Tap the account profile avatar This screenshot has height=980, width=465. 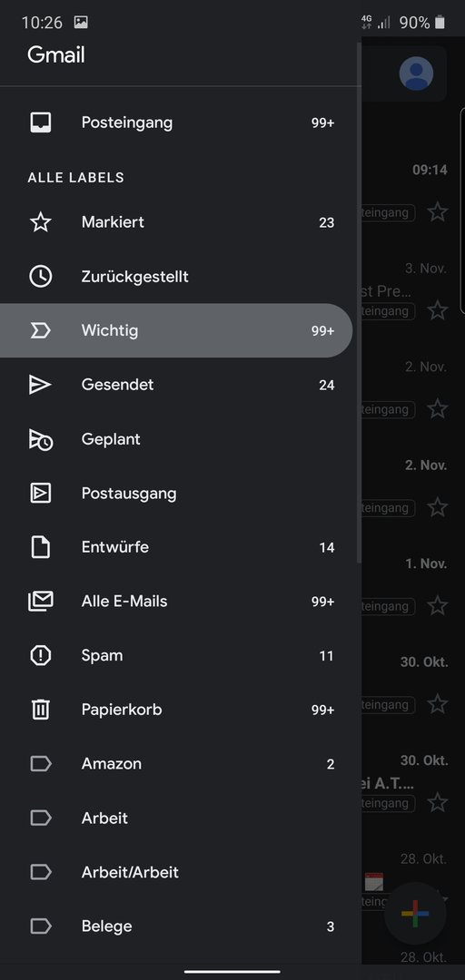pyautogui.click(x=416, y=73)
